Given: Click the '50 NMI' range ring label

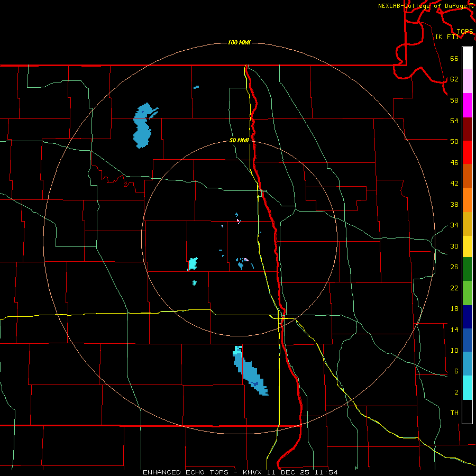Looking at the screenshot, I should coord(239,140).
